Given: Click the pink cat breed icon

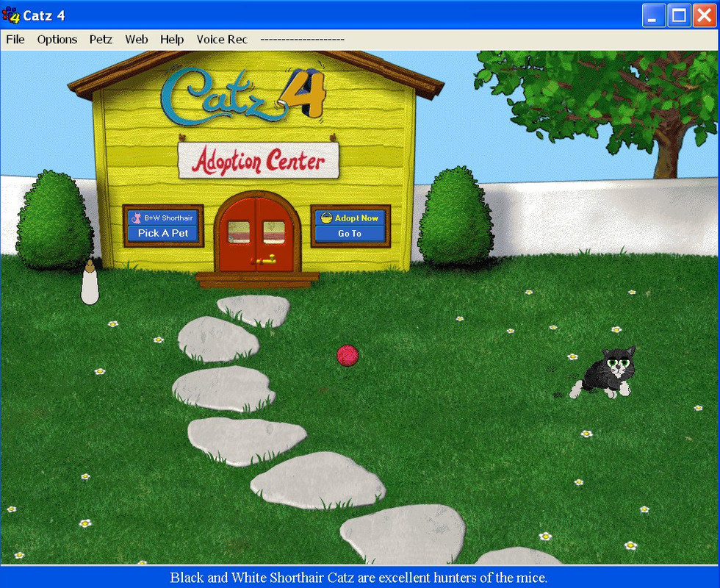Looking at the screenshot, I should coord(137,218).
